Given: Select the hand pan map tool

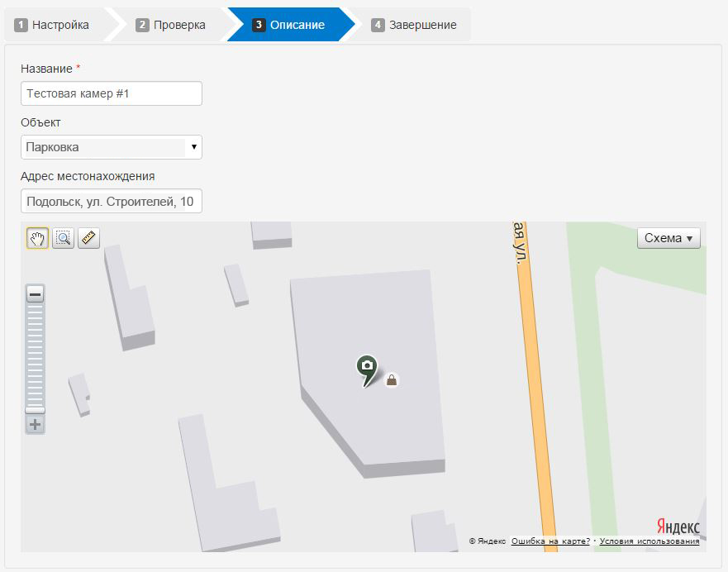Looking at the screenshot, I should [x=37, y=238].
